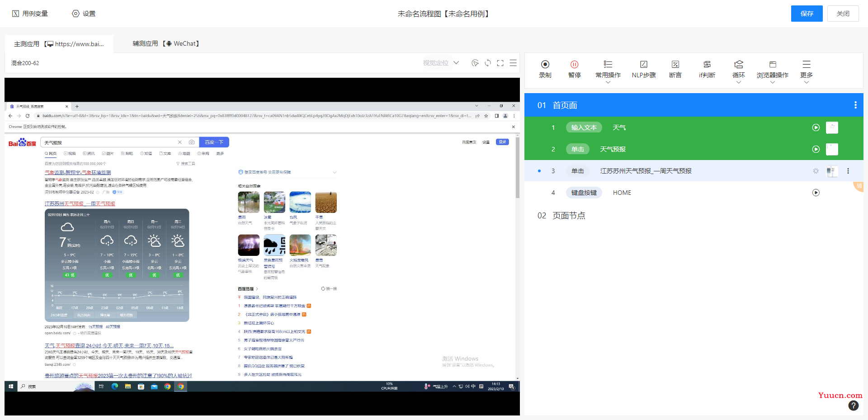The width and height of the screenshot is (868, 420).
Task: Open step 3 screenshot thumbnail
Action: [x=832, y=171]
